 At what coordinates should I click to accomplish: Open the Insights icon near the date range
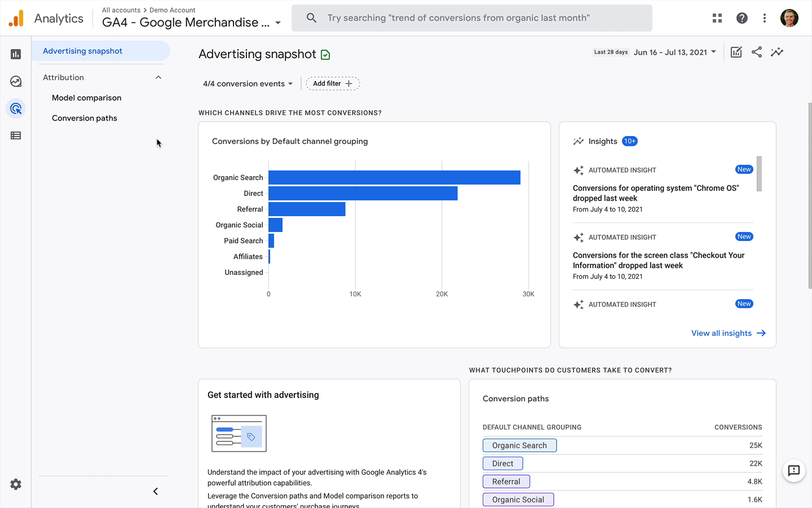777,51
